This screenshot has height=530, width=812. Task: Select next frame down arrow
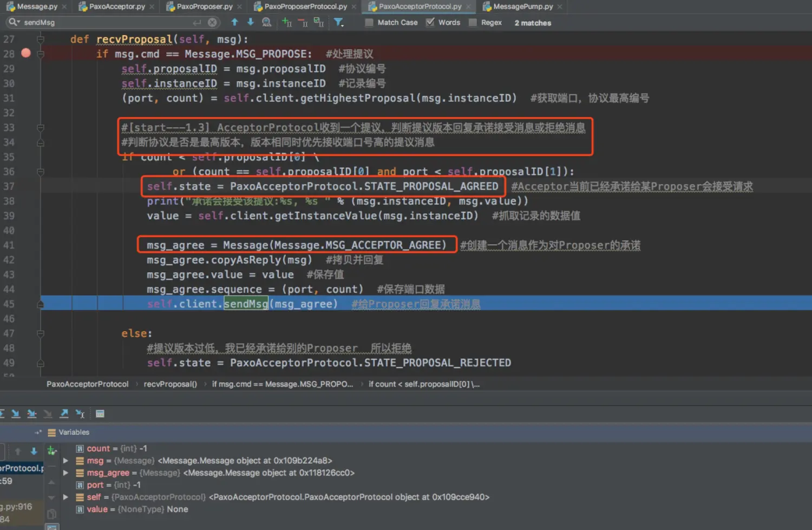34,451
